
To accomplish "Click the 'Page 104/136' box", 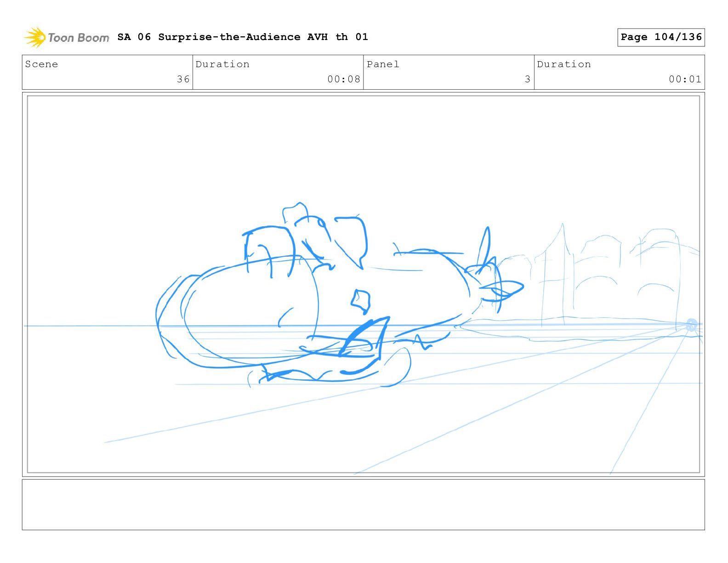I will pos(661,37).
